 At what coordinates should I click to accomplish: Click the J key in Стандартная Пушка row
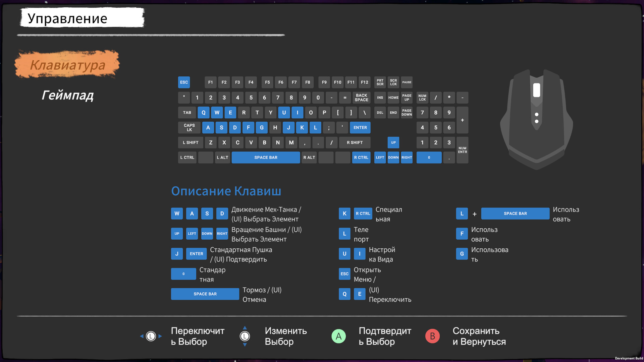(x=177, y=254)
